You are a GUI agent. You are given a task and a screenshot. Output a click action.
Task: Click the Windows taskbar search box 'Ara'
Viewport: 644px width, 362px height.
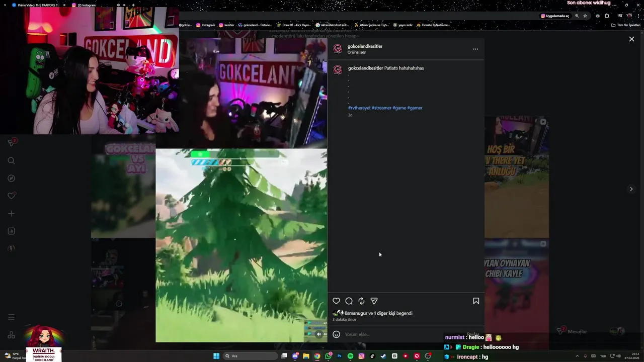click(251, 356)
